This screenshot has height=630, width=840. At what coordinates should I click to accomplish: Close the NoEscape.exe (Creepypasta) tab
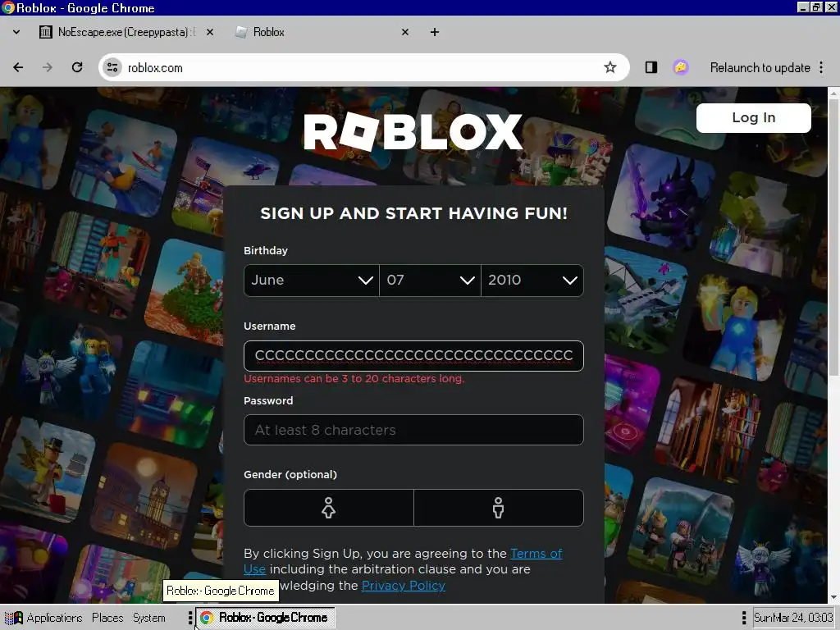click(210, 32)
